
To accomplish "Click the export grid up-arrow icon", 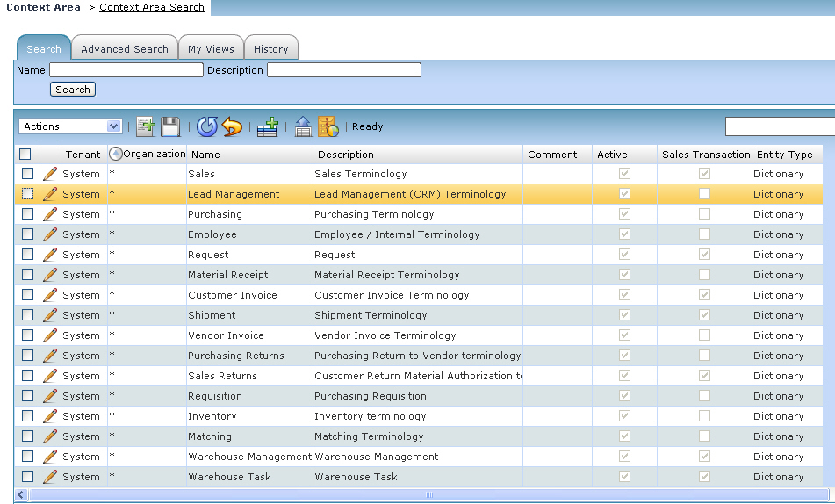I will click(x=303, y=126).
